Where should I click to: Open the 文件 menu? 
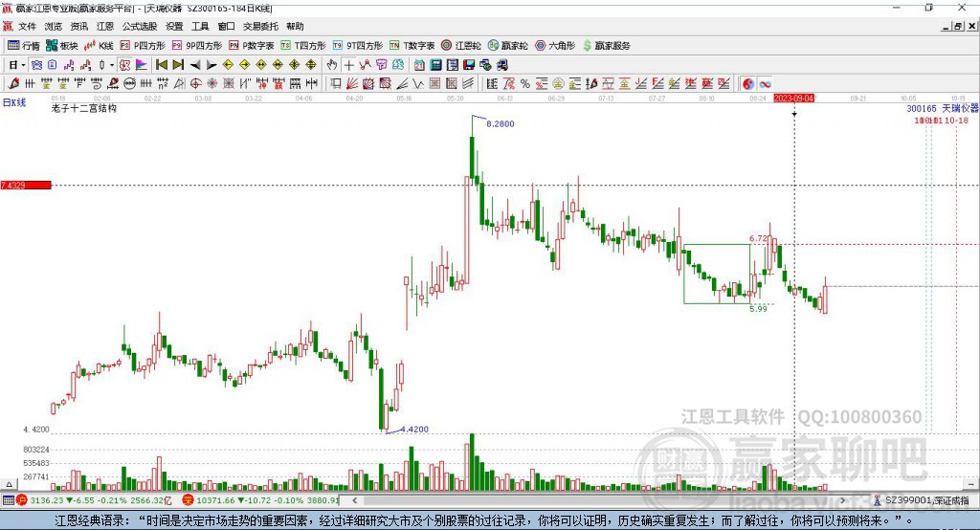[x=27, y=26]
